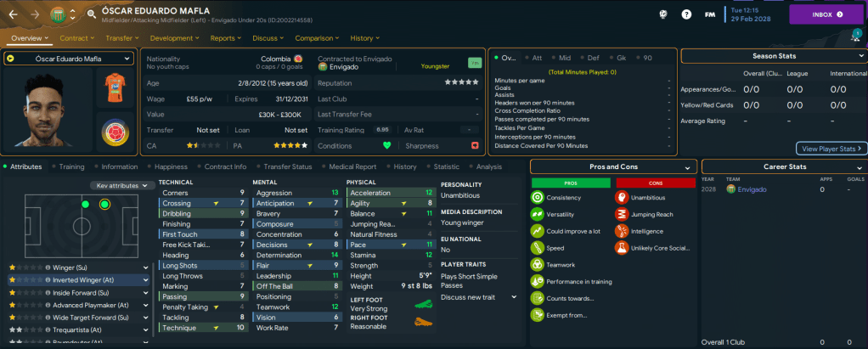Open the help question mark icon

(x=686, y=14)
